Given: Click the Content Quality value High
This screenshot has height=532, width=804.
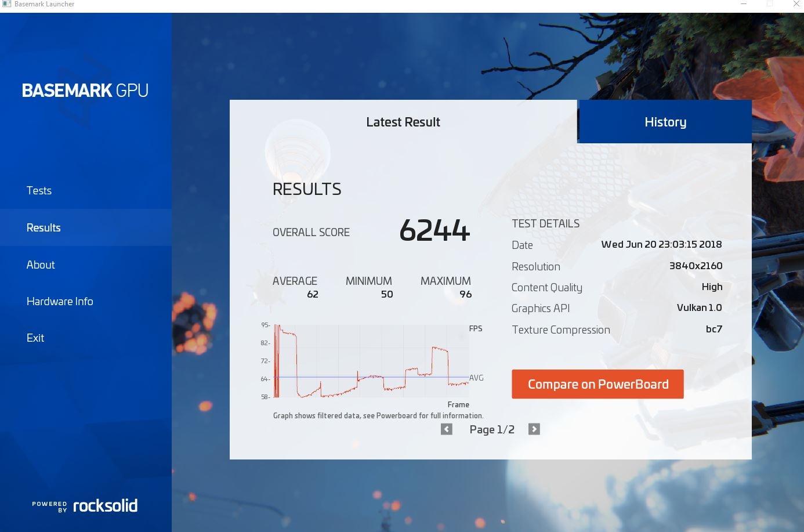Looking at the screenshot, I should (712, 287).
